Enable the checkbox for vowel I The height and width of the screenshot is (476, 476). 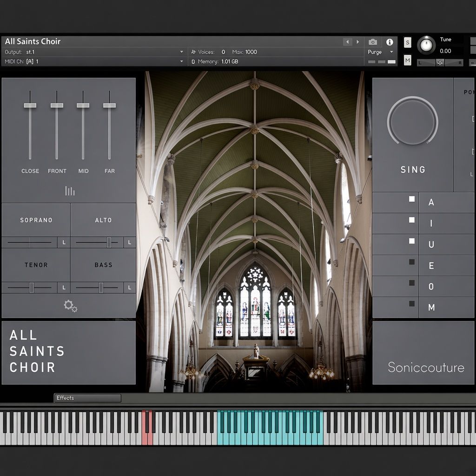412,220
